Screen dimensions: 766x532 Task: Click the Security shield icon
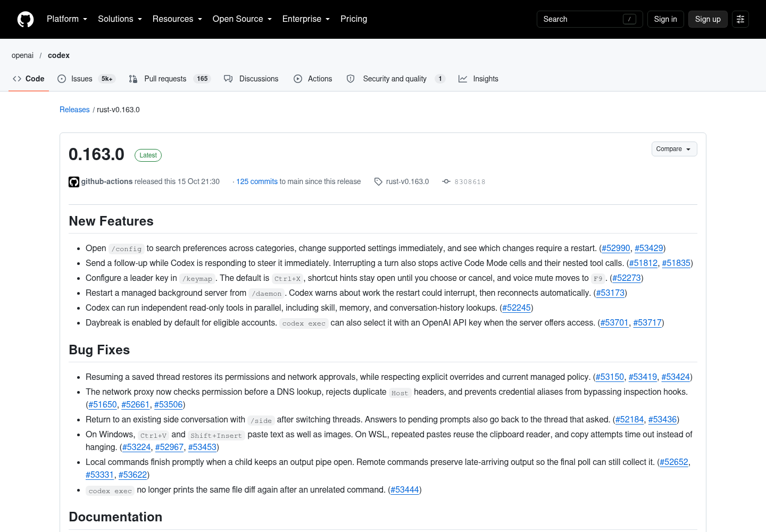click(x=351, y=79)
